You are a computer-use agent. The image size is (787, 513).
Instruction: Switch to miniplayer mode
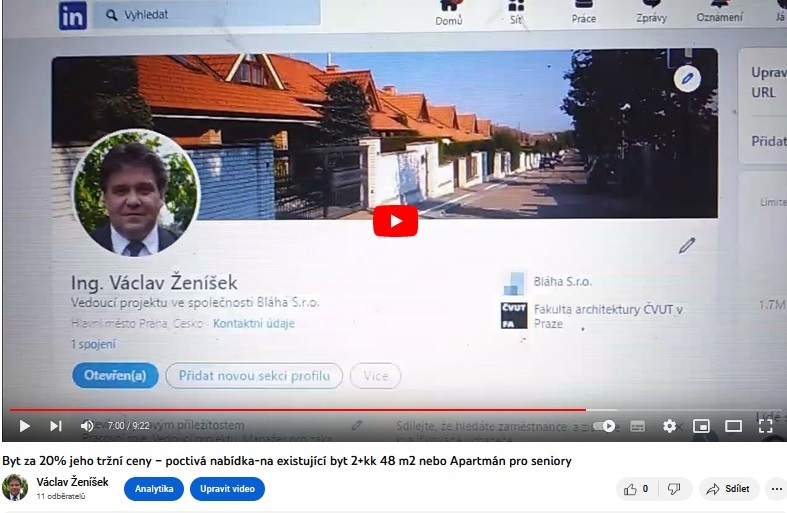click(x=701, y=427)
